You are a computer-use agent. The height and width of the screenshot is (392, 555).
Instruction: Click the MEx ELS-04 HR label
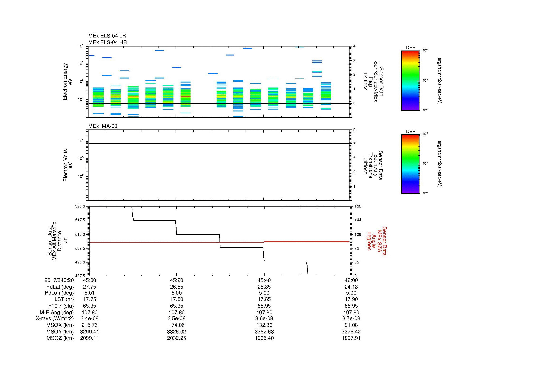click(x=107, y=42)
